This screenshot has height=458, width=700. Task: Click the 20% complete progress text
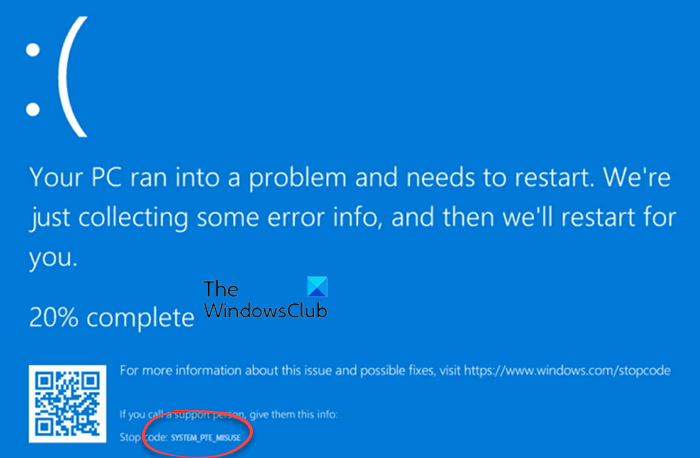[112, 318]
